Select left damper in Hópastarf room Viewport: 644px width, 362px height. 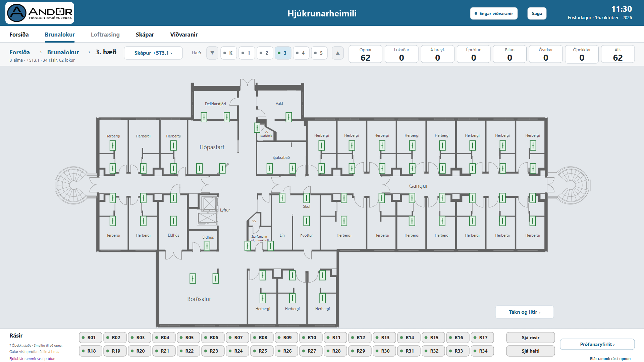(x=199, y=168)
